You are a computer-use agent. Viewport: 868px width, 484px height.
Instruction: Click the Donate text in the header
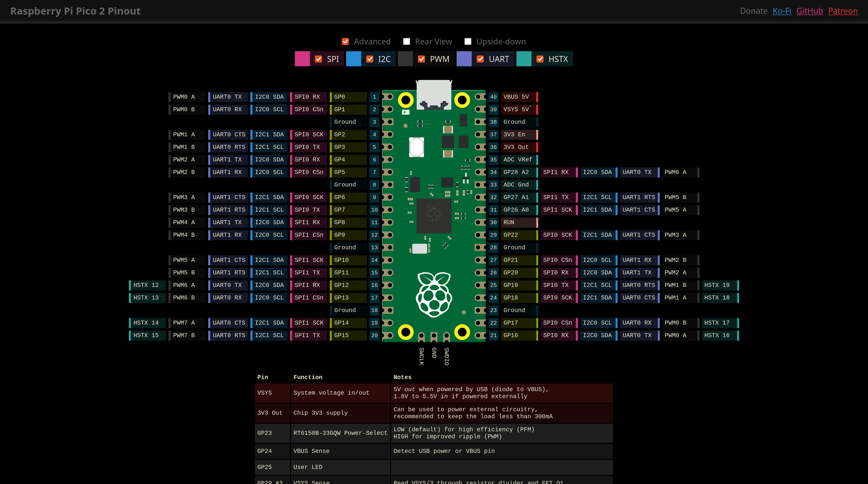pyautogui.click(x=753, y=11)
